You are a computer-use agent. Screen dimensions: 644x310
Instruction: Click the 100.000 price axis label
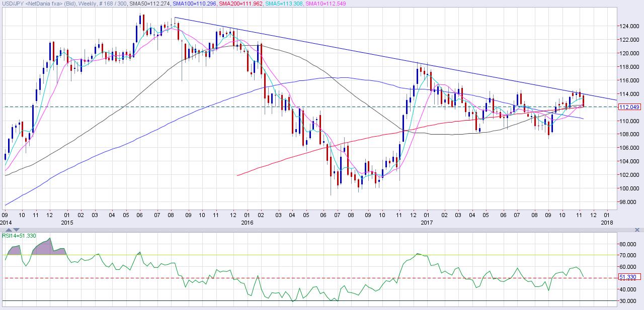(629, 188)
